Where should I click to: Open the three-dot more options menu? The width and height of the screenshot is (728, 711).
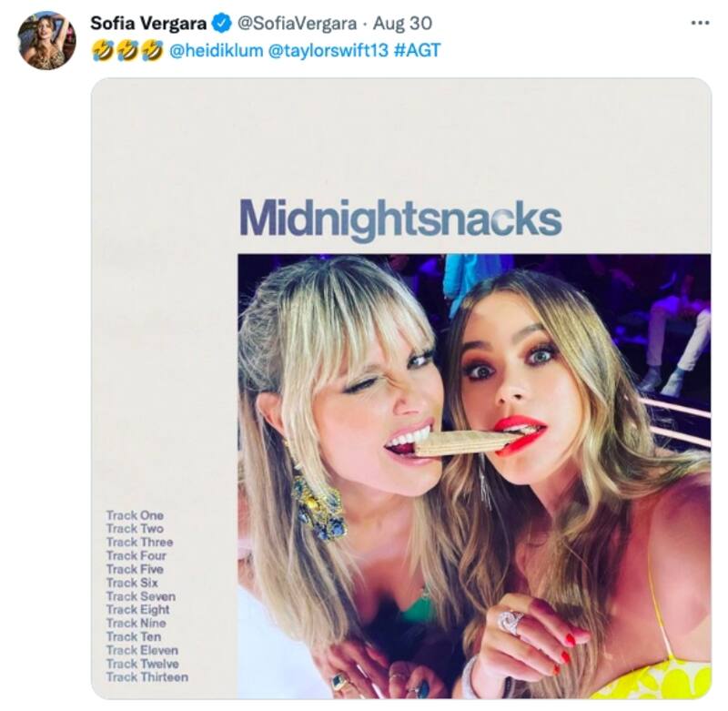699,23
